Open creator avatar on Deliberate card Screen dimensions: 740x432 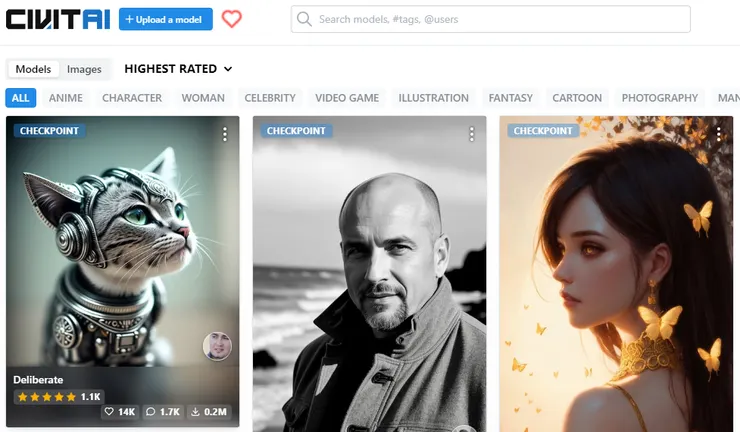pos(217,346)
